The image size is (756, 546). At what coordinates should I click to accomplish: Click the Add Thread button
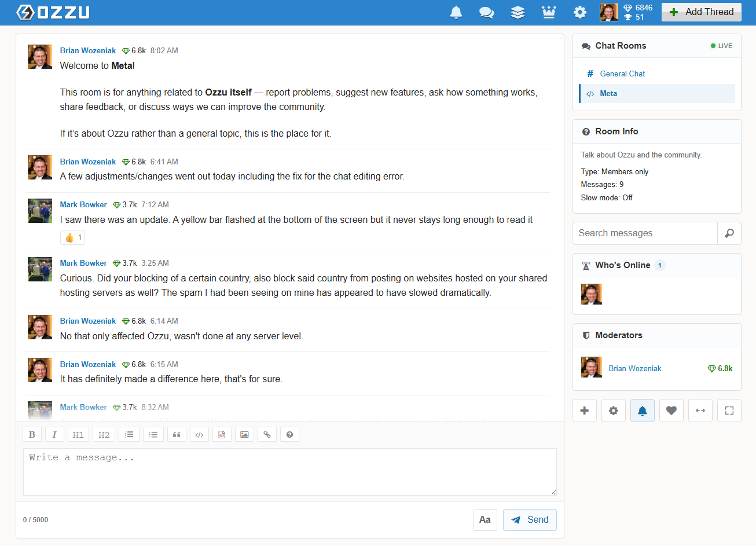click(702, 12)
